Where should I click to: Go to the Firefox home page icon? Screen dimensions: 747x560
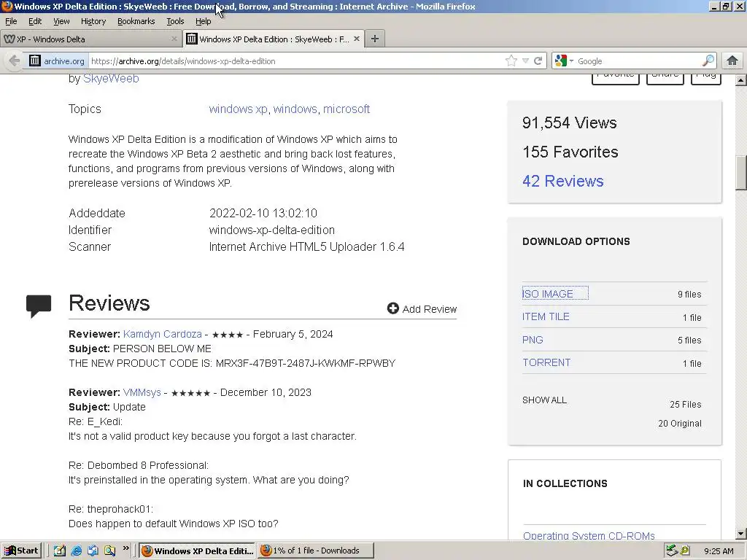[x=732, y=61]
